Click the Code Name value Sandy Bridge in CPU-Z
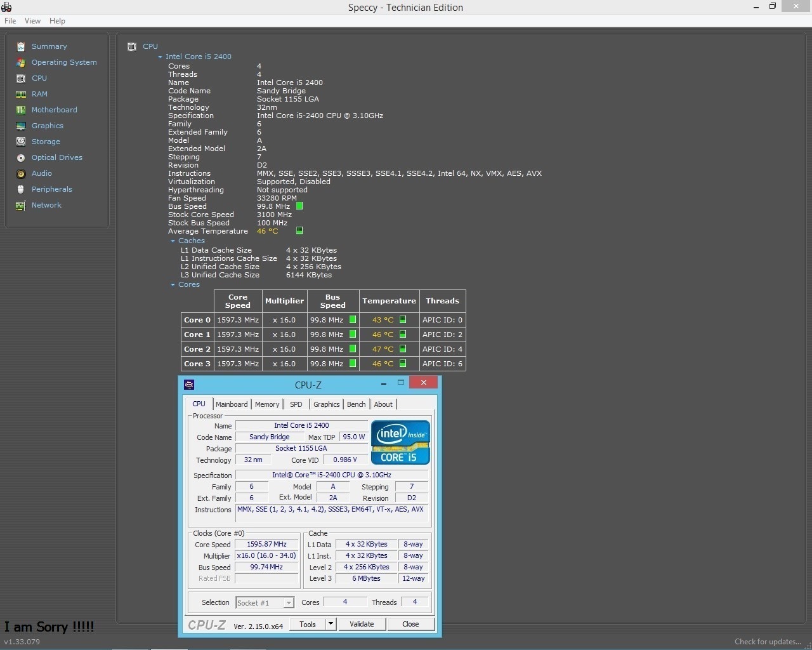 point(269,437)
